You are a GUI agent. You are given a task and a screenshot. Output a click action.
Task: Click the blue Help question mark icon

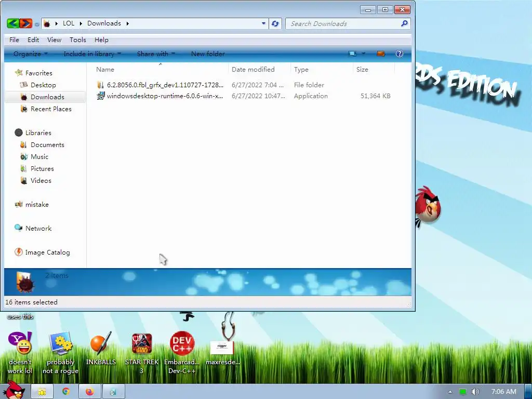[x=400, y=54]
